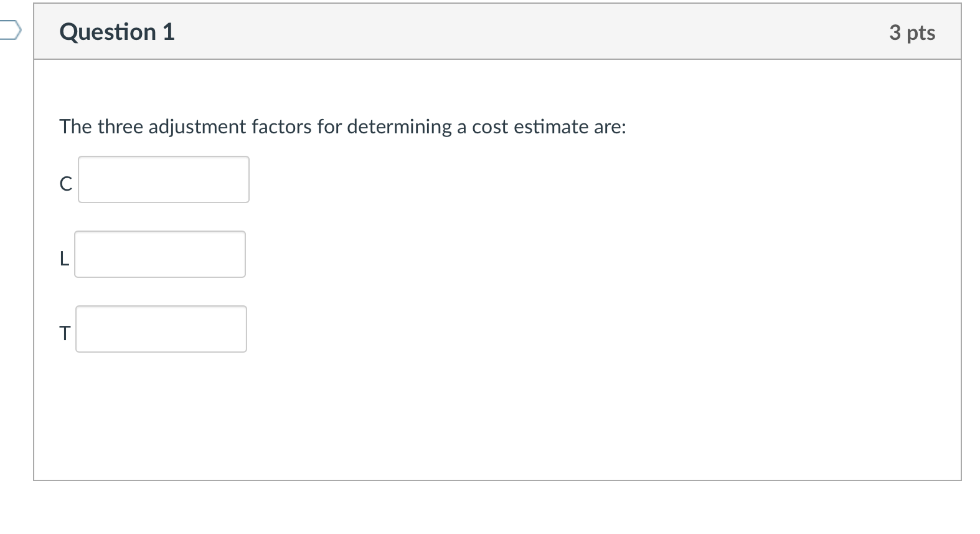This screenshot has width=980, height=534.
Task: Click the letter C answer label
Action: point(65,184)
